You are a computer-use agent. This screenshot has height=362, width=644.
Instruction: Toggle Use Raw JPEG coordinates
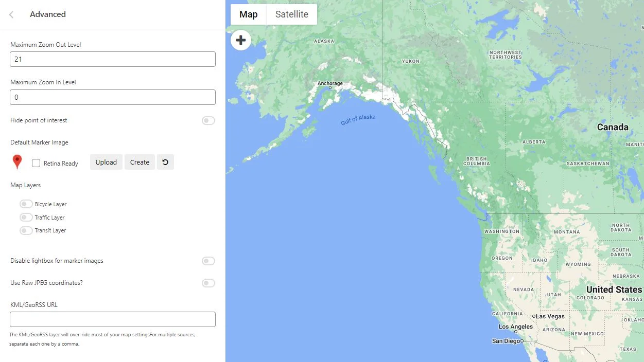pyautogui.click(x=208, y=283)
